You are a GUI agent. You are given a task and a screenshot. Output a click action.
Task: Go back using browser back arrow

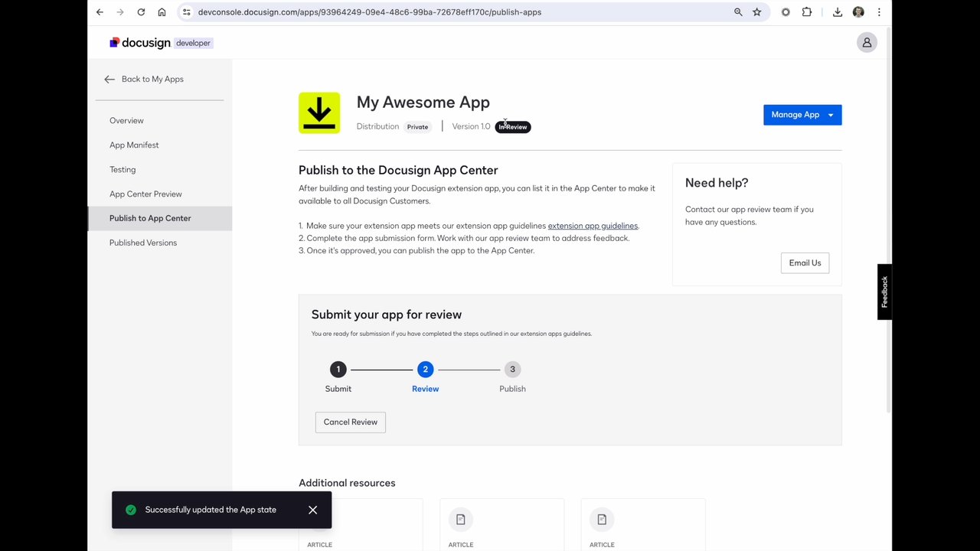(100, 12)
